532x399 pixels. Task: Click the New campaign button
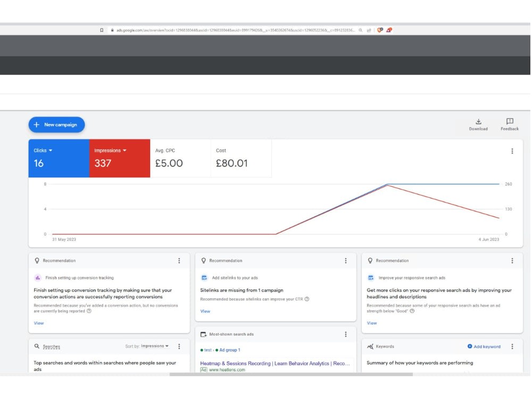click(x=57, y=124)
